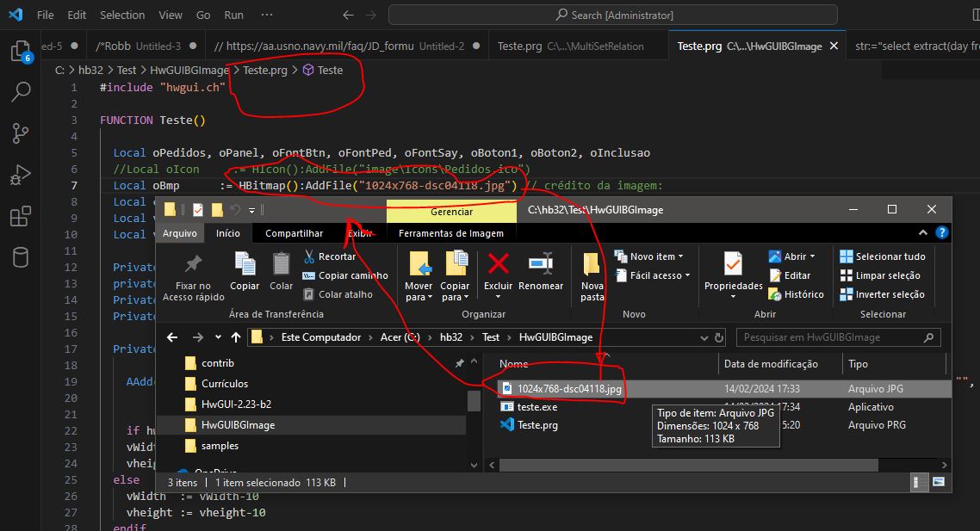Expand the Mover para dropdown
This screenshot has height=531, width=980.
tap(419, 297)
